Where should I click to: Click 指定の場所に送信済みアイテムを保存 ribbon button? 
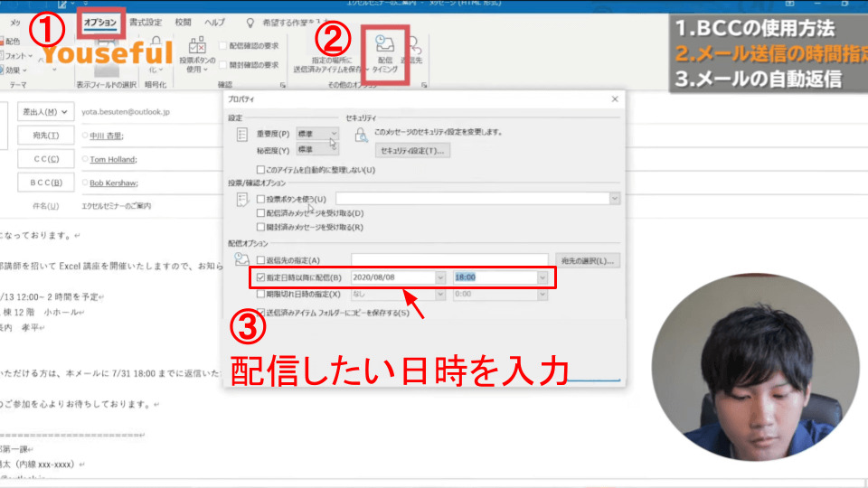tap(329, 64)
